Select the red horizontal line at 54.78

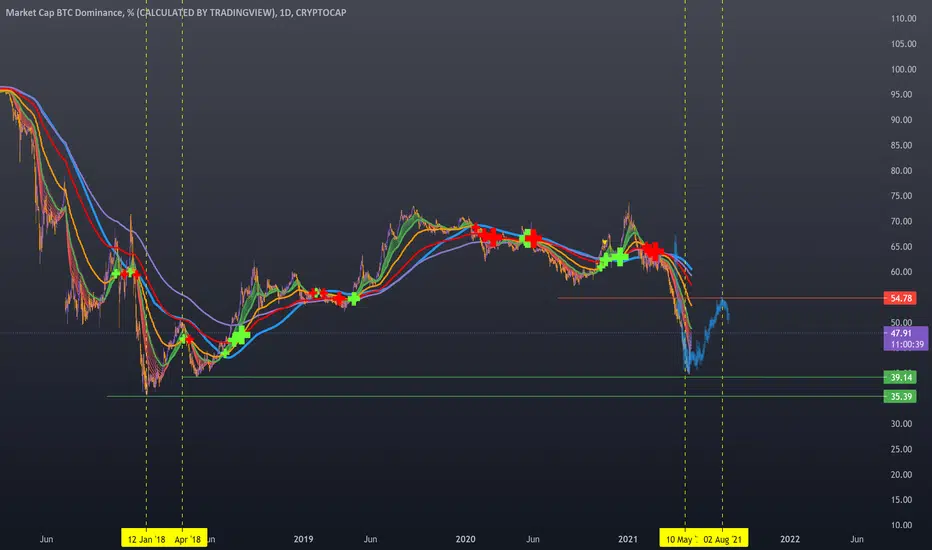[x=720, y=298]
